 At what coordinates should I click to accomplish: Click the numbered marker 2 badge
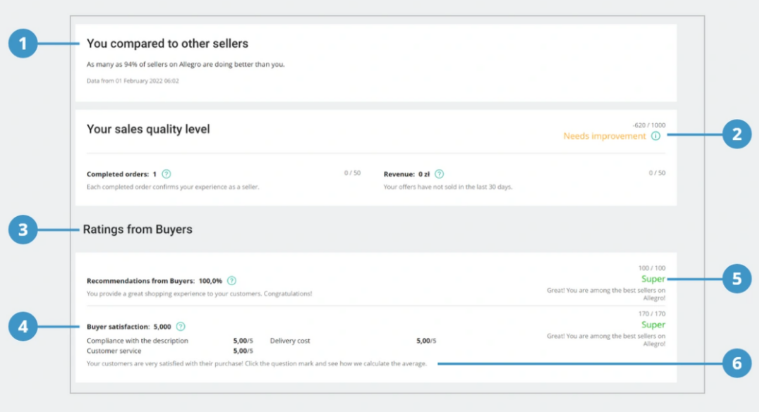point(735,136)
